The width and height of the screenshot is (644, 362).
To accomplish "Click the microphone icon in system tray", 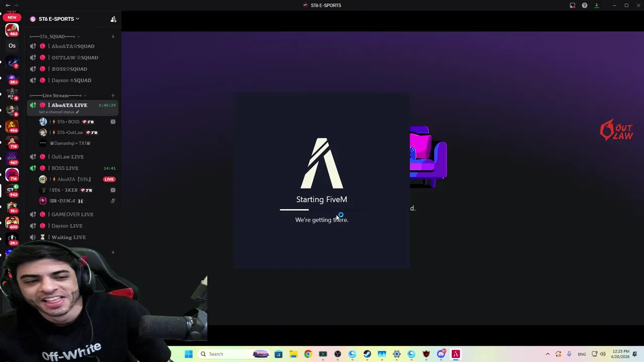I will click(569, 354).
